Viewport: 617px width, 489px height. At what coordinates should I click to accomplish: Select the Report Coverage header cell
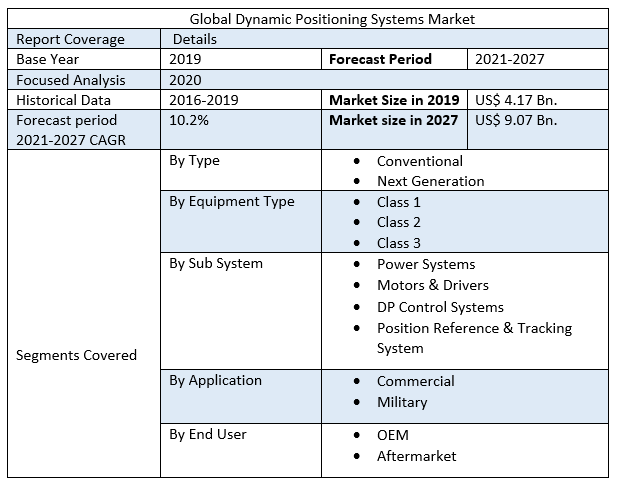click(x=70, y=39)
